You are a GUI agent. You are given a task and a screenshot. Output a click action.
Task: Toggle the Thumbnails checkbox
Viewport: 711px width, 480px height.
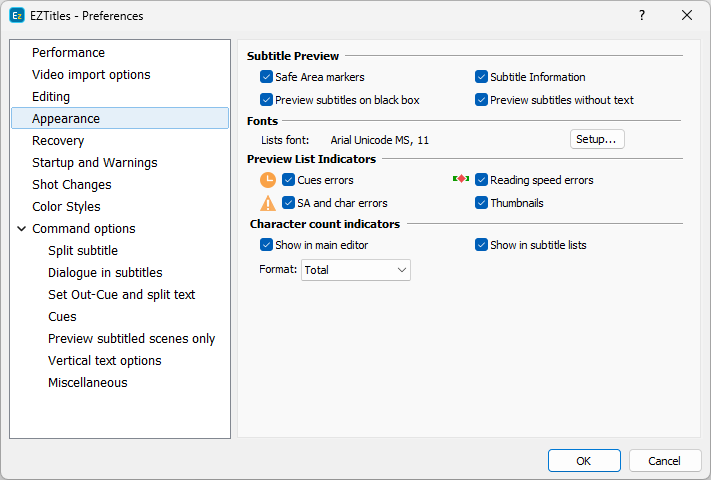(x=482, y=203)
